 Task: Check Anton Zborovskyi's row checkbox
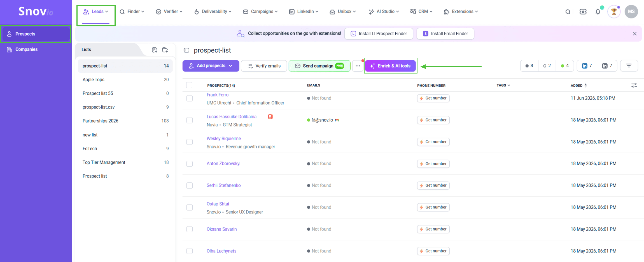pyautogui.click(x=190, y=164)
